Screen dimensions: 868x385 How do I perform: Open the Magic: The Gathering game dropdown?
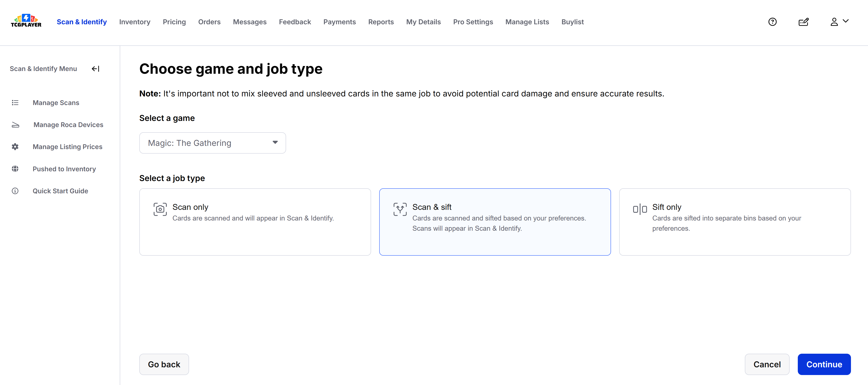tap(213, 143)
